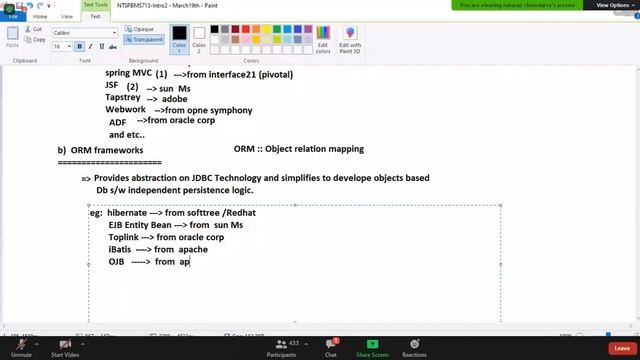Pick the dark red color swatch
This screenshot has height=360, width=640.
[x=236, y=29]
